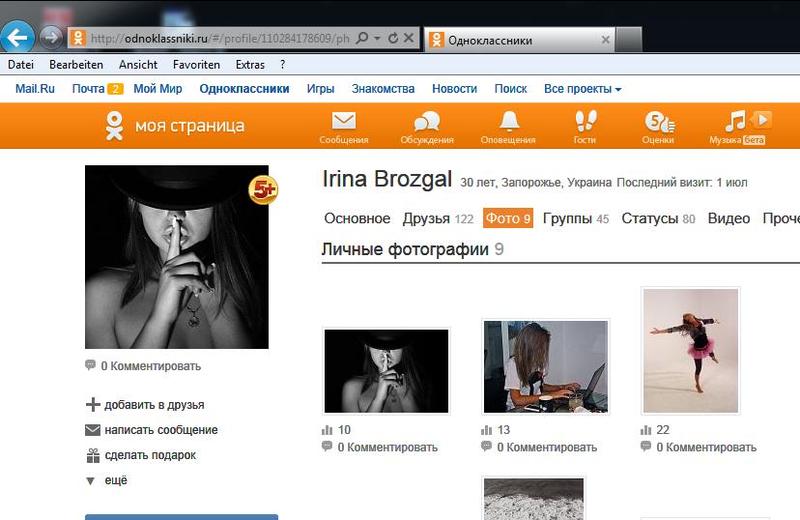Click the large profile avatar photo
The width and height of the screenshot is (800, 520).
tap(177, 257)
